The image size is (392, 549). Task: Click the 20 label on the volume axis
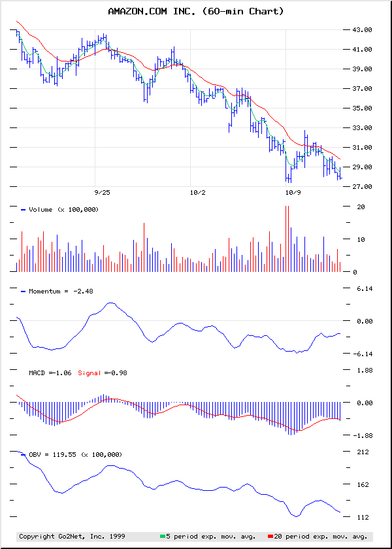[x=362, y=207]
